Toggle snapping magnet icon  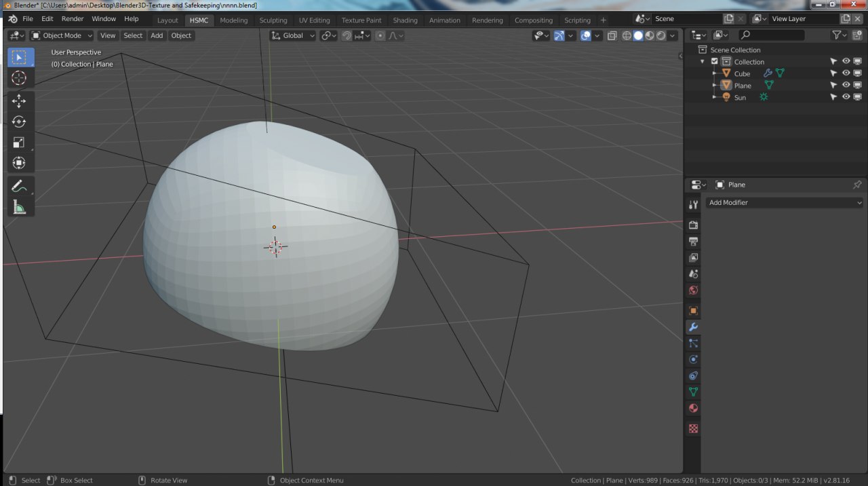pyautogui.click(x=347, y=35)
